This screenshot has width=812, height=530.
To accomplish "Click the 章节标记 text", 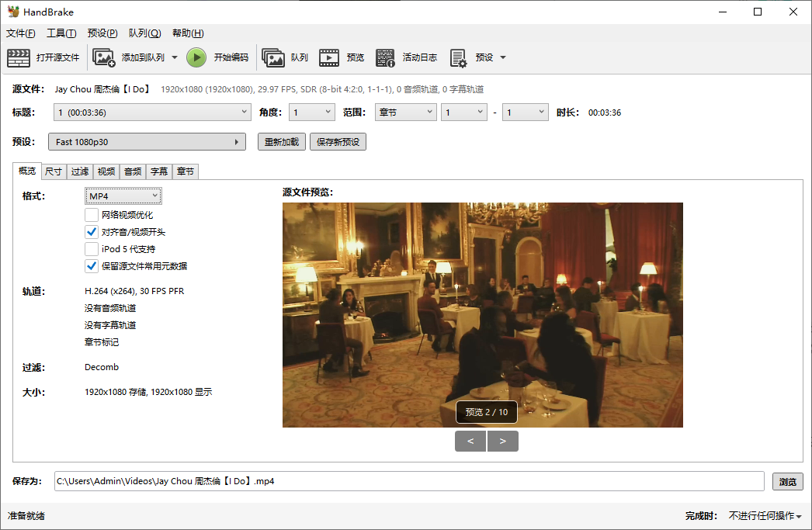I will (x=102, y=342).
